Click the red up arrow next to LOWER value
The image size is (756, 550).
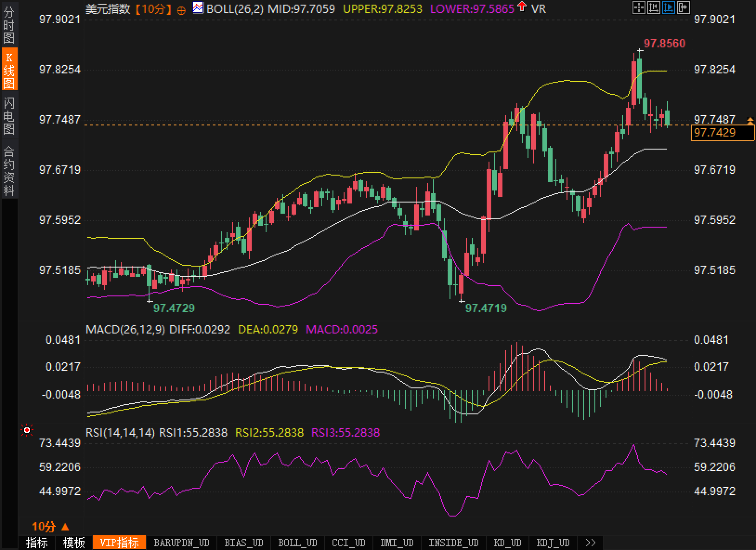[522, 7]
